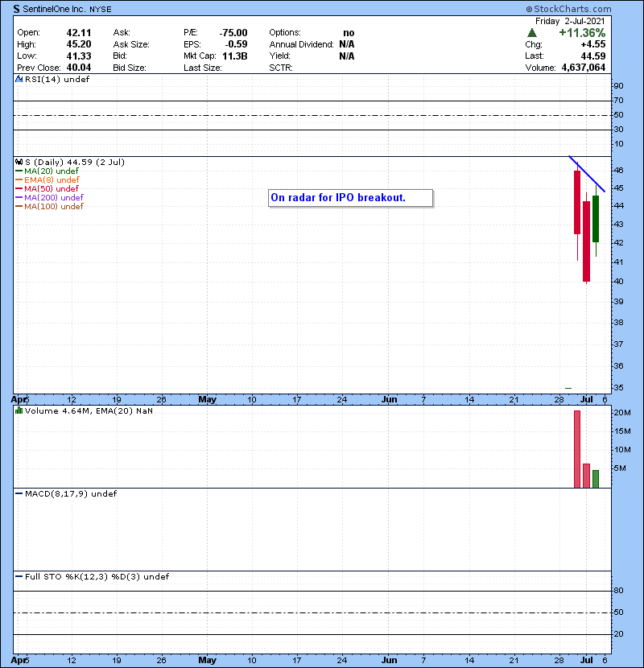Click the 'On radar for IPO breakout.' annotation
The height and width of the screenshot is (668, 644).
pyautogui.click(x=350, y=198)
